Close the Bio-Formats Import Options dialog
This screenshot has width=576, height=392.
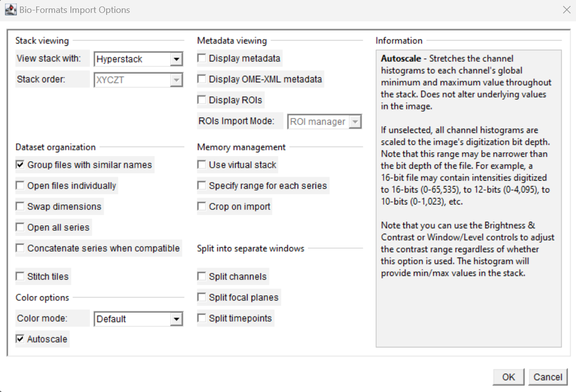click(x=567, y=10)
